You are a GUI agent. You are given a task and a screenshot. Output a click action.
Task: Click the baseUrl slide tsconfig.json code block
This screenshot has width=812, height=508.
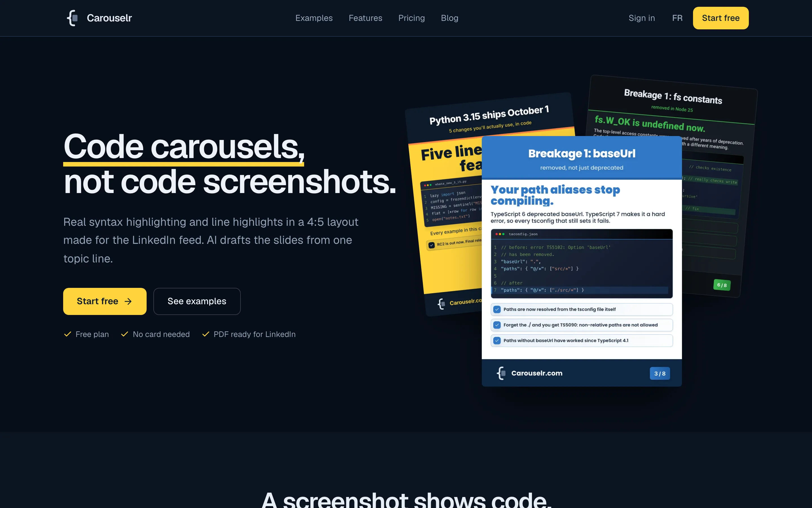click(x=581, y=263)
